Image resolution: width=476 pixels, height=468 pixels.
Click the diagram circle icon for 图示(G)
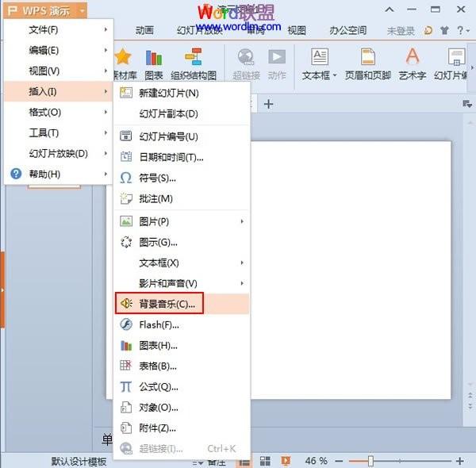click(x=126, y=242)
